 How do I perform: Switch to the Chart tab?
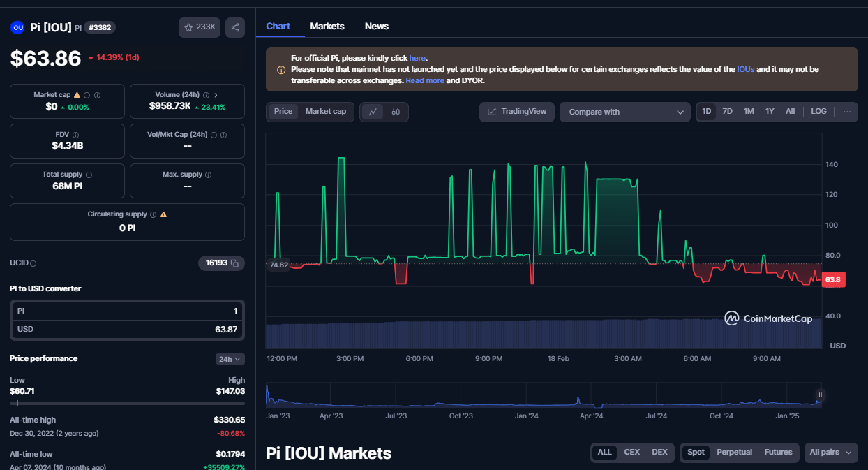click(278, 26)
